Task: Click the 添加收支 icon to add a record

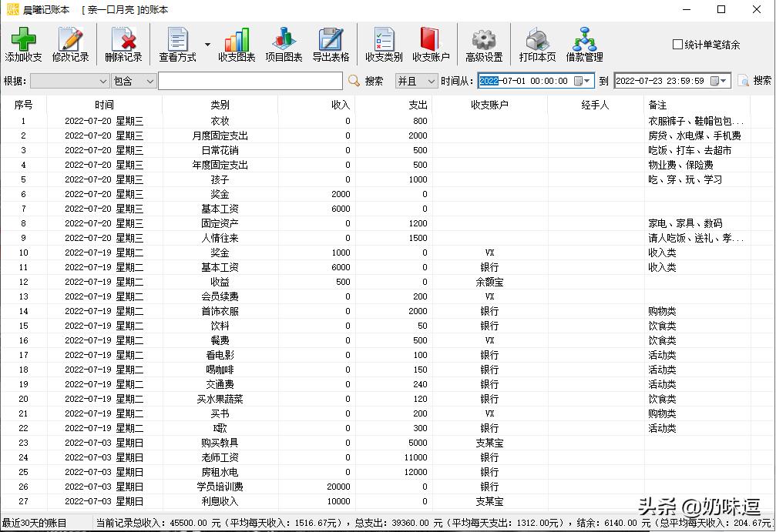Action: point(23,44)
